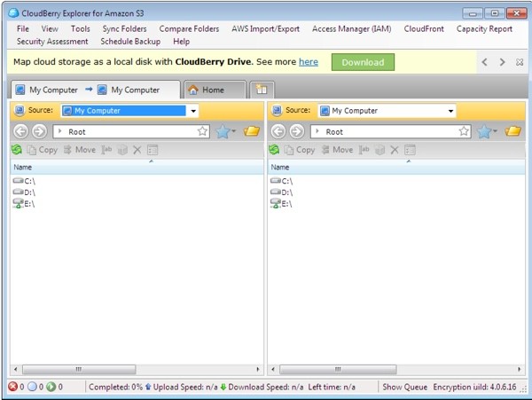Click the green Download button
This screenshot has width=532, height=400.
pyautogui.click(x=363, y=62)
